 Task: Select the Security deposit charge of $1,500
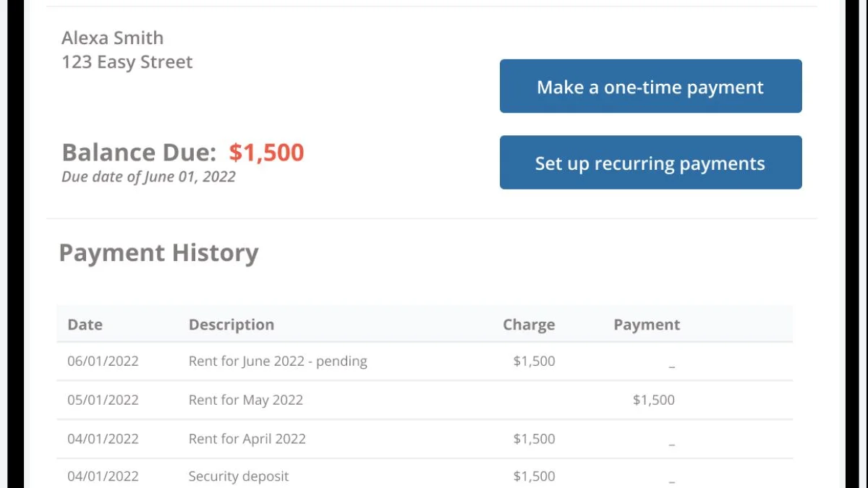coord(534,476)
